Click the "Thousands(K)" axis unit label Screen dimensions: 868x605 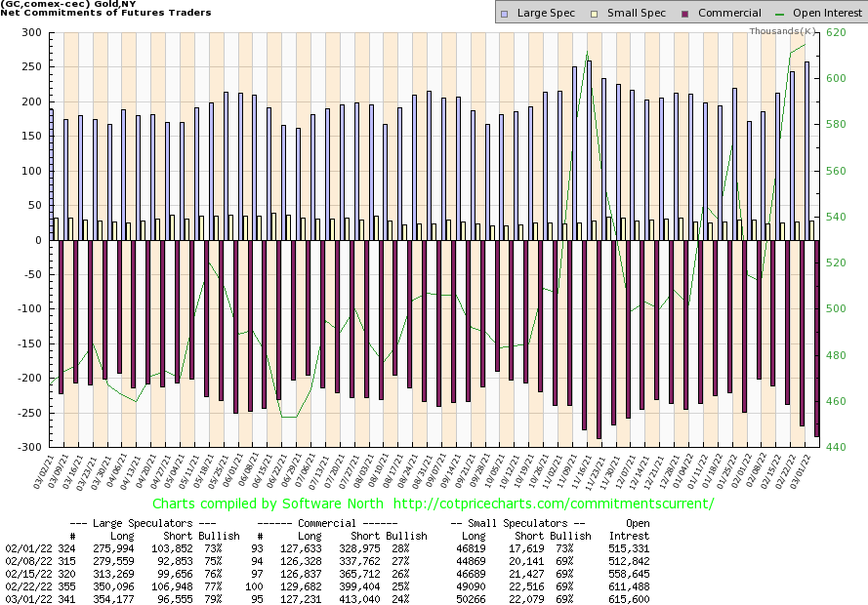[x=783, y=31]
